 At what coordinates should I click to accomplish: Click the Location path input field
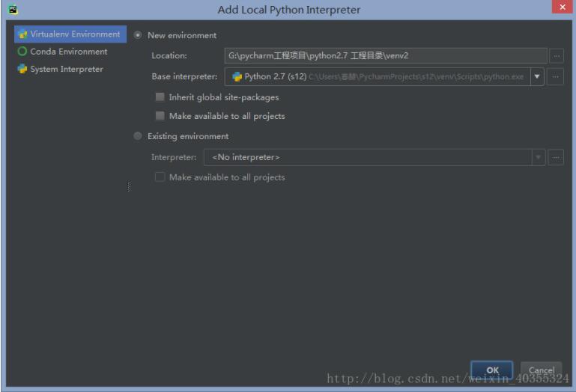click(385, 56)
